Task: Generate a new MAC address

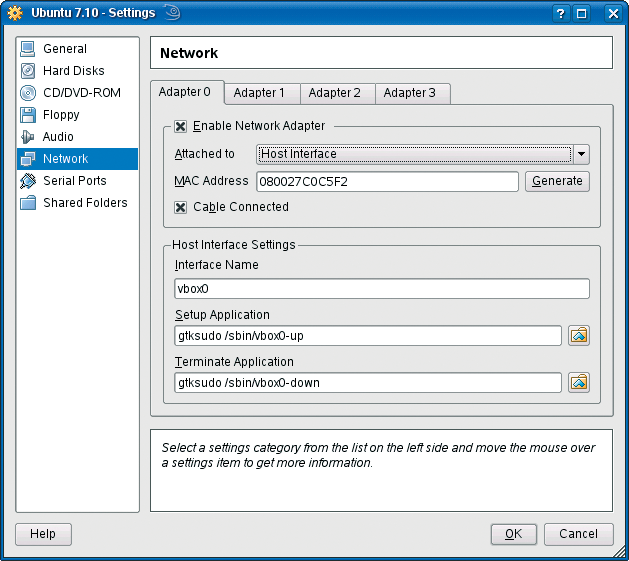Action: (x=557, y=181)
